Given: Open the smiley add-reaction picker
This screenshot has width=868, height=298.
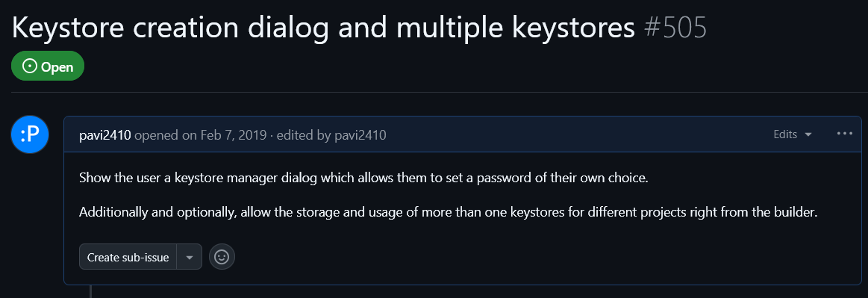Looking at the screenshot, I should click(222, 257).
